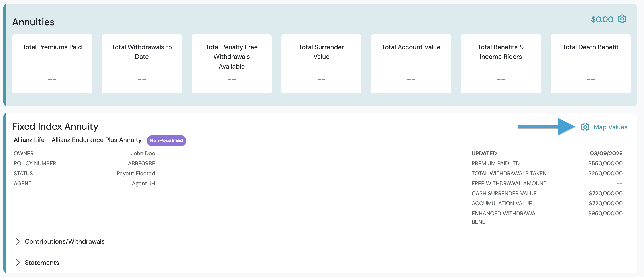Expand the Contributions/Withdrawals section
This screenshot has width=644, height=277.
(x=321, y=241)
